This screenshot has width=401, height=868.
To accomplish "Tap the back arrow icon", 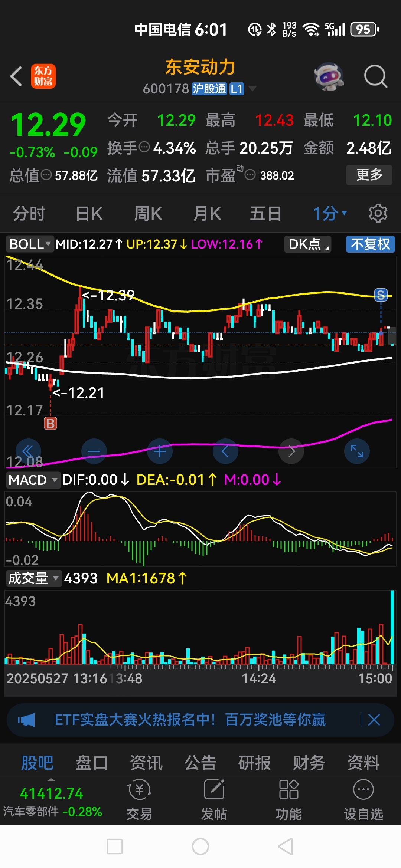I will [16, 76].
